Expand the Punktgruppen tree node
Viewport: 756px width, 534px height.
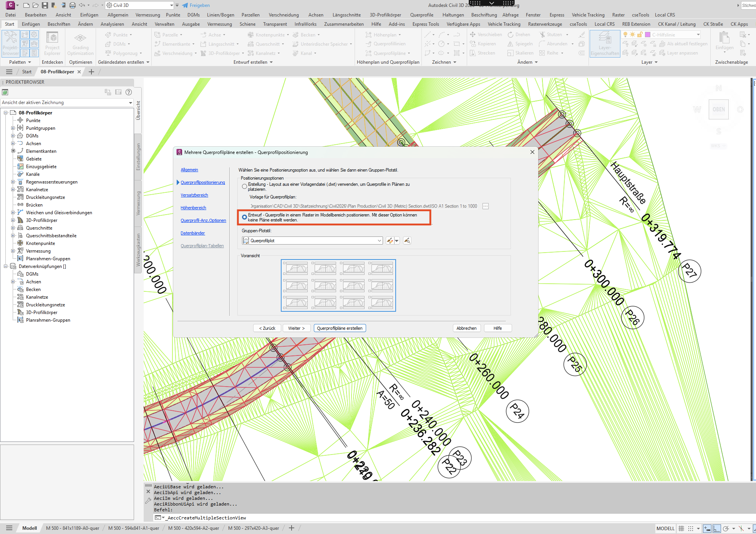13,128
